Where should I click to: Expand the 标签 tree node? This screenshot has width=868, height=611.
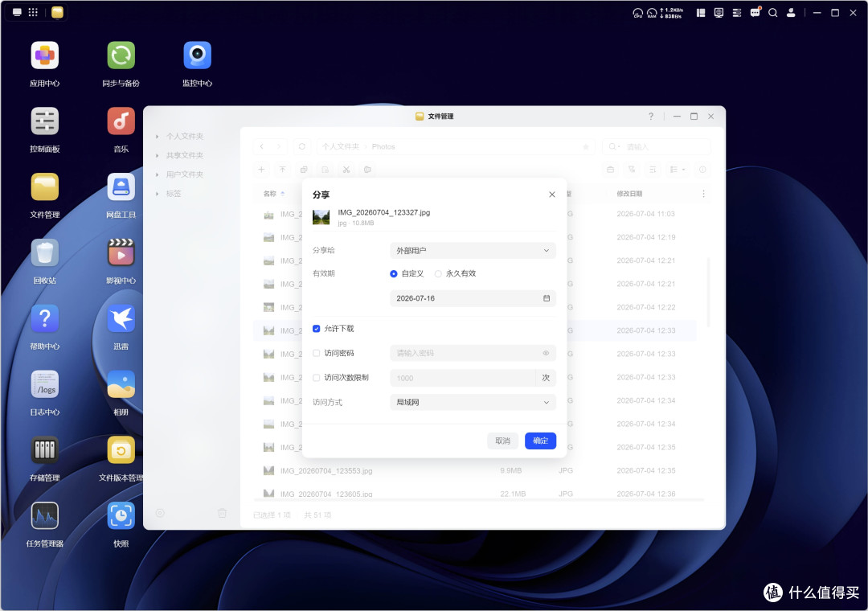point(158,194)
